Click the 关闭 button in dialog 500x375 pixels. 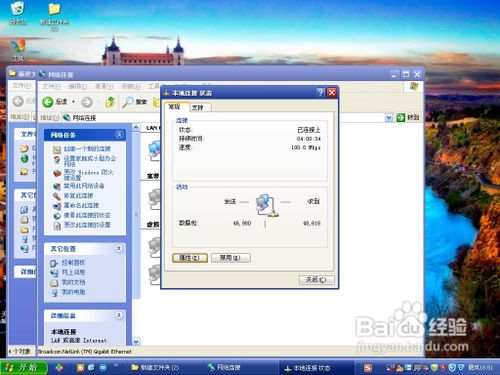pos(316,280)
